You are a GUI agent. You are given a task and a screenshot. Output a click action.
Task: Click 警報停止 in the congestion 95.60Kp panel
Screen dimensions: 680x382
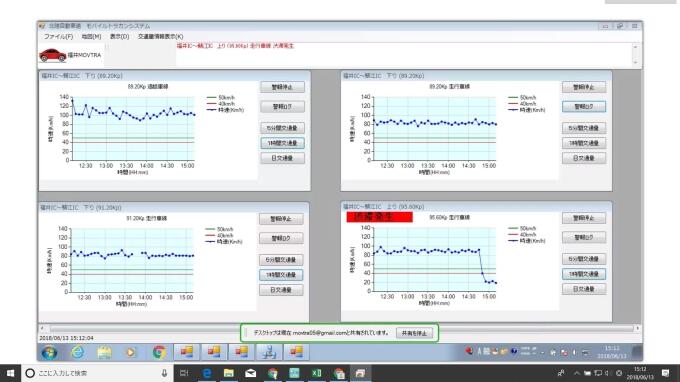coord(584,218)
